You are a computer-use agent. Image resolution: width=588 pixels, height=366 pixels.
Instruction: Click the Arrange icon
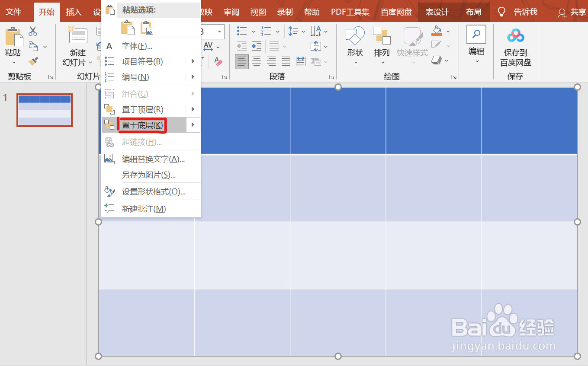pos(382,36)
